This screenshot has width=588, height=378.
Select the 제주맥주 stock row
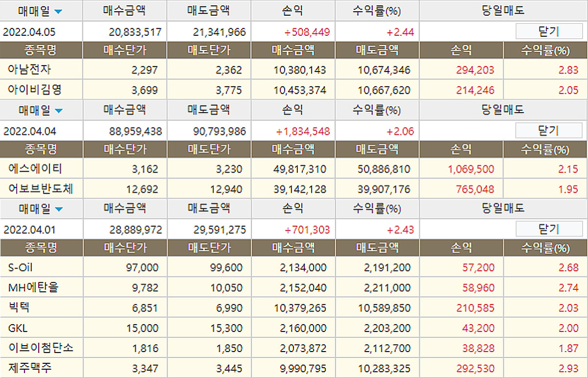[x=29, y=368]
